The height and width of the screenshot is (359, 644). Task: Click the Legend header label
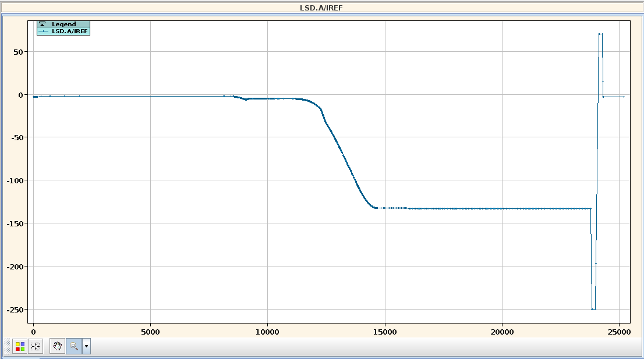coord(63,24)
